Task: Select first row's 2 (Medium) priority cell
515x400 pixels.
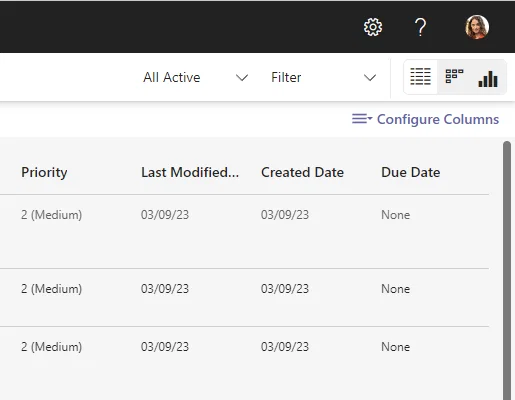Action: 51,215
